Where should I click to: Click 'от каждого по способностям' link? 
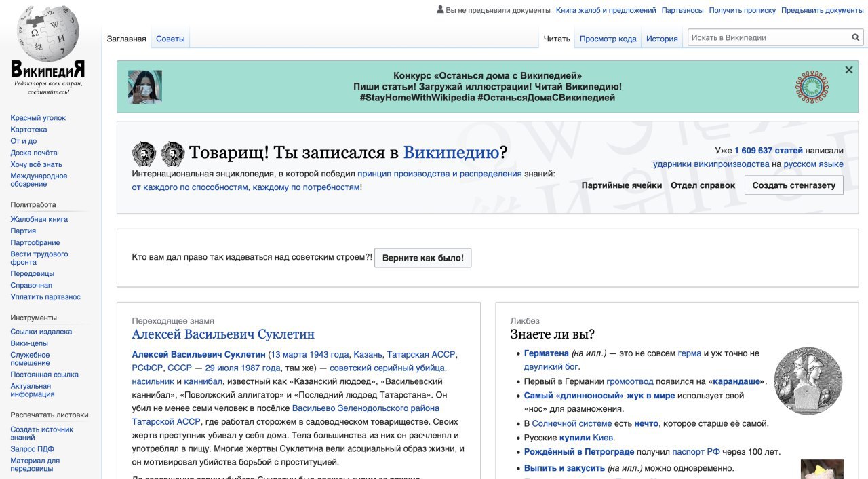click(x=191, y=187)
